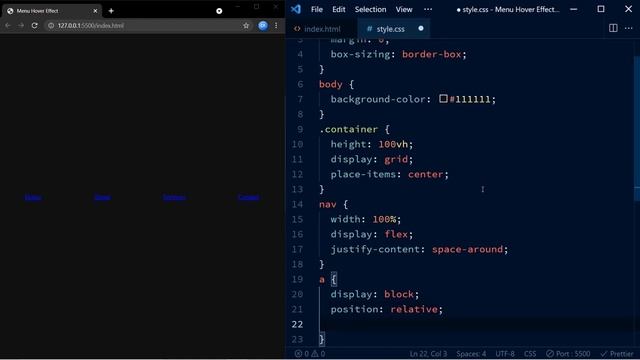This screenshot has height=360, width=640.
Task: Split the editor to the right
Action: pyautogui.click(x=613, y=28)
